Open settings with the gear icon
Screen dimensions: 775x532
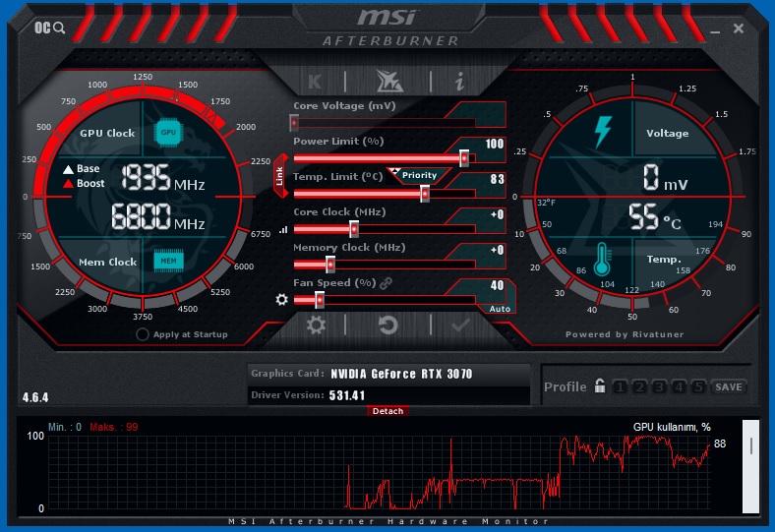[x=316, y=325]
